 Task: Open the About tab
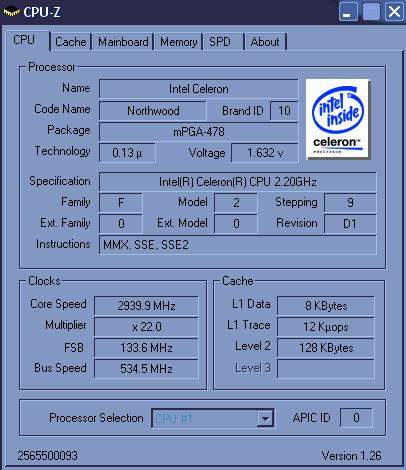point(265,42)
